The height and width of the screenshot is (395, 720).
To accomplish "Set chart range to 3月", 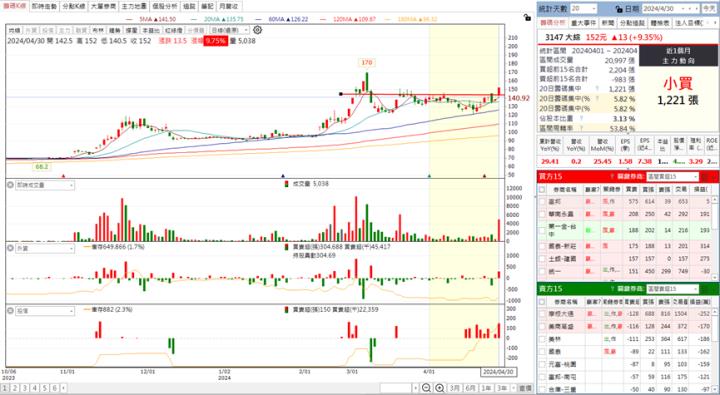I will [455, 388].
